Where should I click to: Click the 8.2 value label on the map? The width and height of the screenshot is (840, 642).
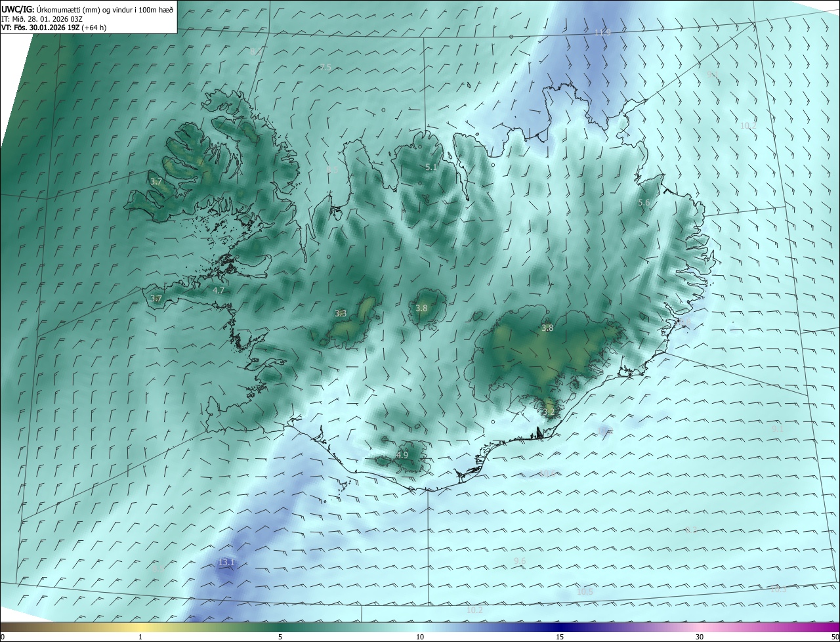[x=256, y=51]
